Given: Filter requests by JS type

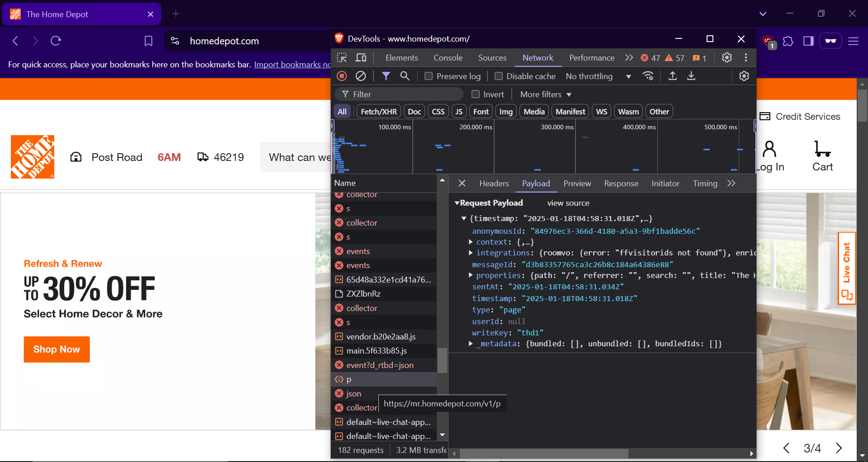Looking at the screenshot, I should pyautogui.click(x=459, y=112).
